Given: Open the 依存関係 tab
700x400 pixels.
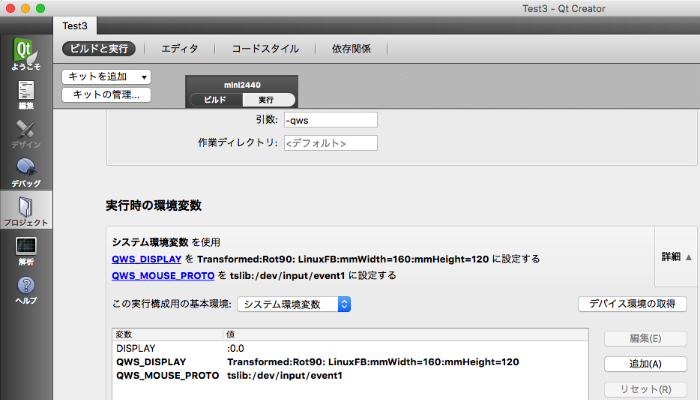Looking at the screenshot, I should [351, 49].
